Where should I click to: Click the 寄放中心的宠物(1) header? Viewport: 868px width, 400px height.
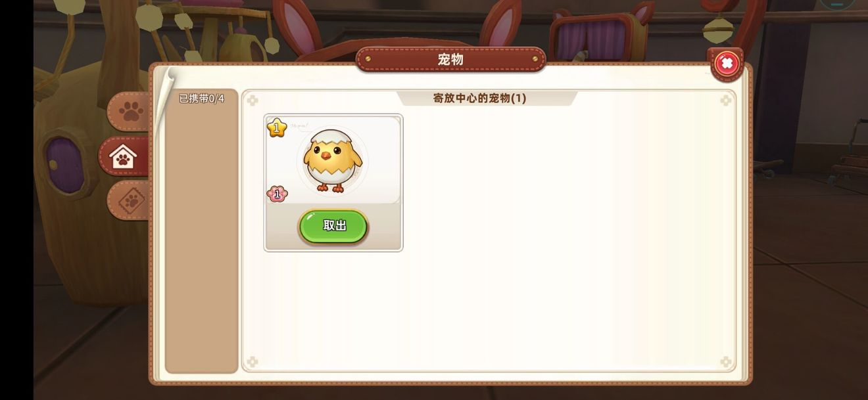479,99
